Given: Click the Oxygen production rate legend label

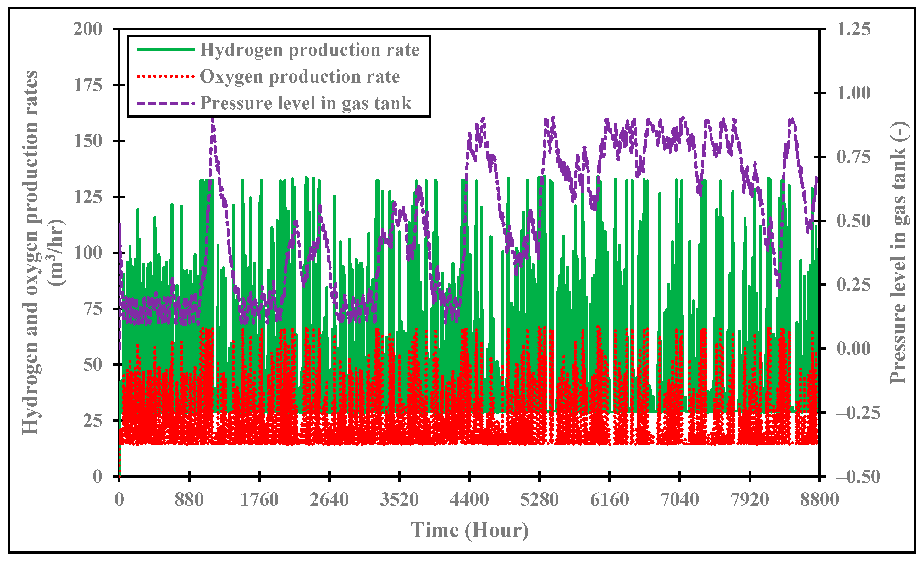Looking at the screenshot, I should coord(300,77).
